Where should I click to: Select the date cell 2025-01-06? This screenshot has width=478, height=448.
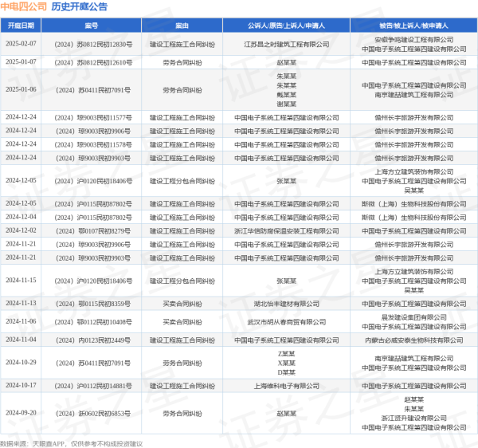point(21,89)
